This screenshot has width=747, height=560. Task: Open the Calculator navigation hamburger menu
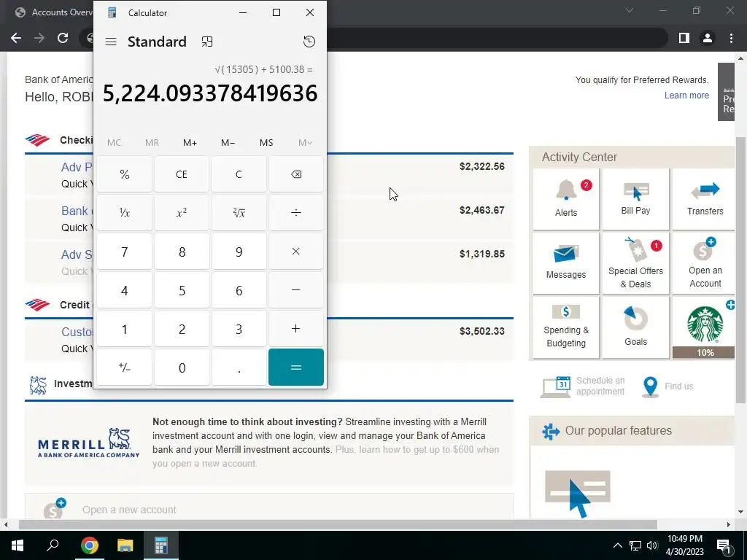pyautogui.click(x=111, y=42)
